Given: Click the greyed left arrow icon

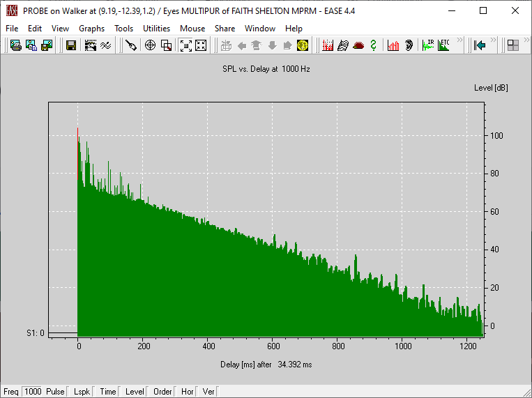Looking at the screenshot, I should pos(241,45).
